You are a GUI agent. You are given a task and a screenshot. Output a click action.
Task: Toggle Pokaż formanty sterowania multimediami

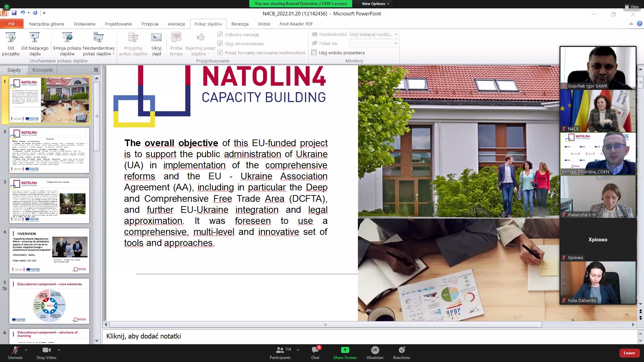220,52
